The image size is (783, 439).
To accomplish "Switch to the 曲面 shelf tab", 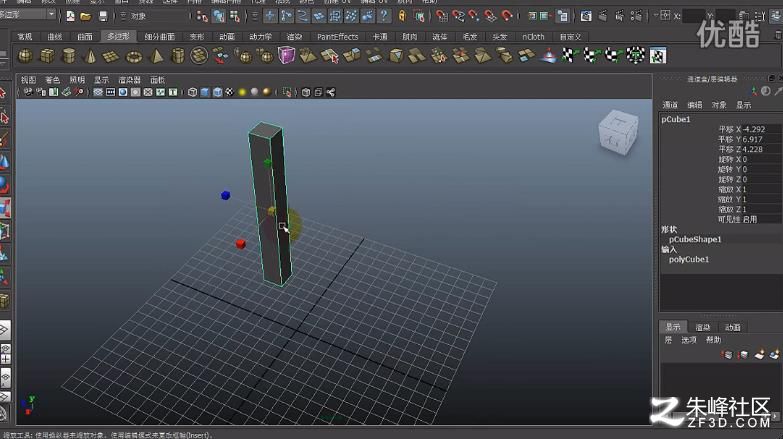I will point(85,36).
